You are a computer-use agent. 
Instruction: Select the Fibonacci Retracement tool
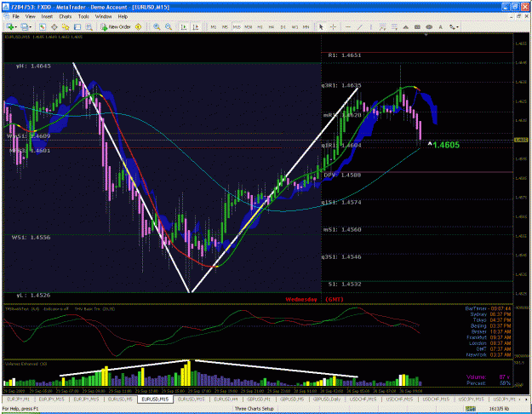coord(394,26)
